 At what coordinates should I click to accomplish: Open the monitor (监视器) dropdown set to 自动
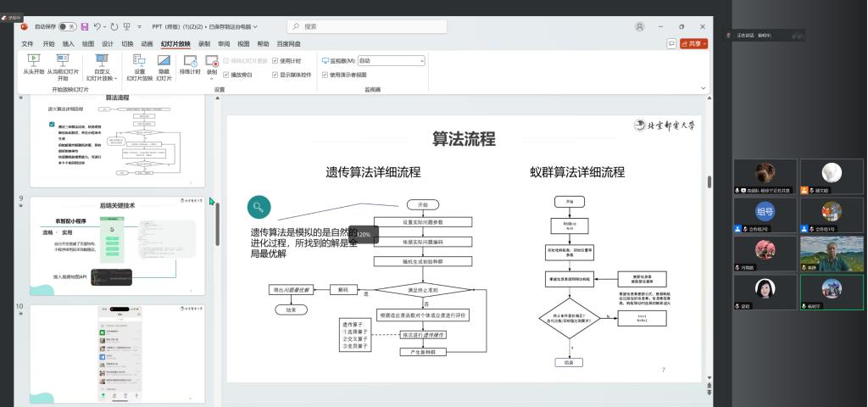pos(392,61)
